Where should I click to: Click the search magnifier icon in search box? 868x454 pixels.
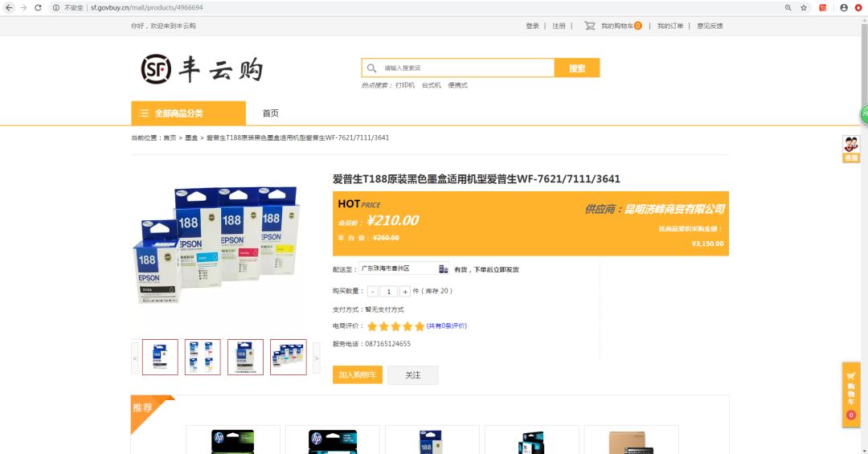coord(371,68)
